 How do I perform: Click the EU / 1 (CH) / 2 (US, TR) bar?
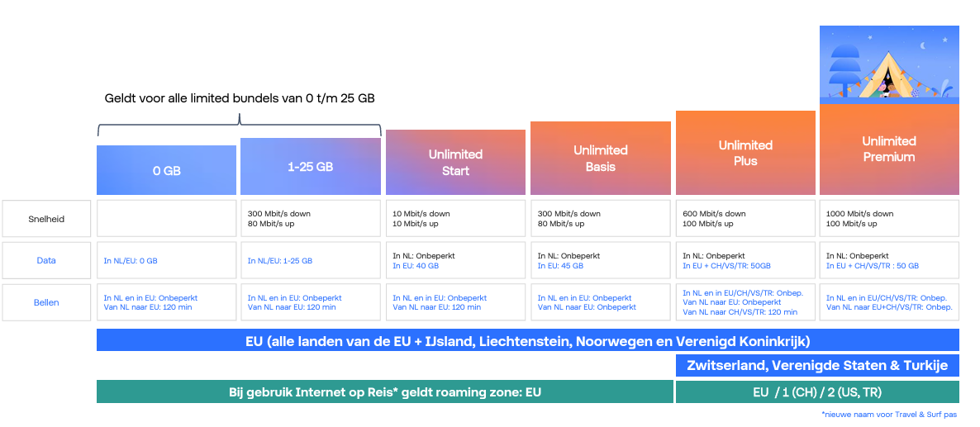coord(817,392)
